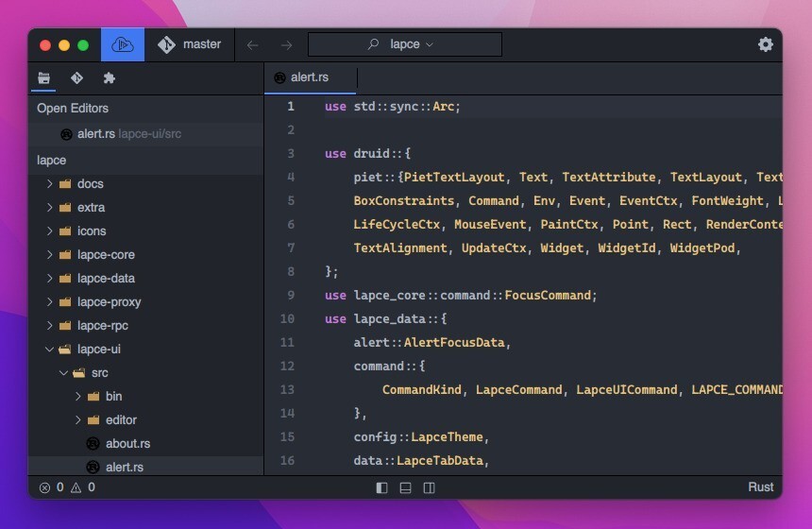Go back with the left arrow
Viewport: 812px width, 529px height.
(252, 44)
